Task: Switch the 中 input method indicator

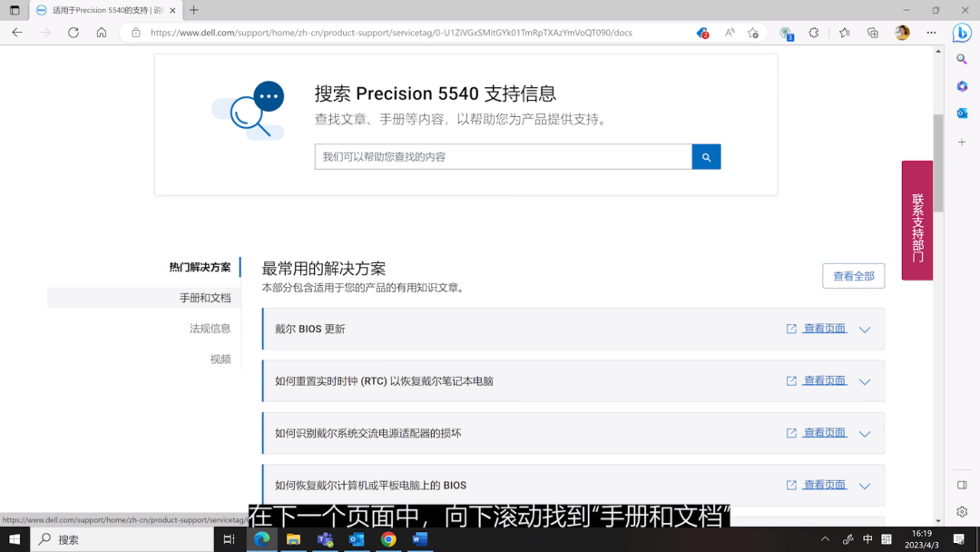Action: pos(867,539)
